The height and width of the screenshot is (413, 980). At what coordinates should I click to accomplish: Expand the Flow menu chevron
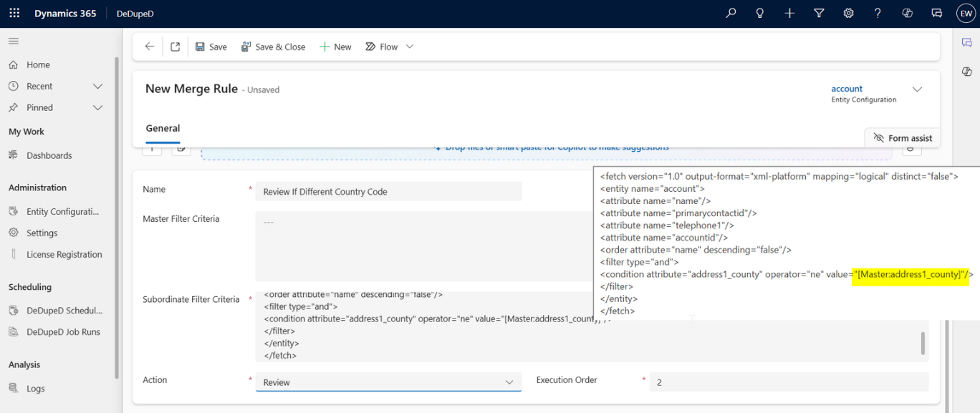(x=410, y=47)
